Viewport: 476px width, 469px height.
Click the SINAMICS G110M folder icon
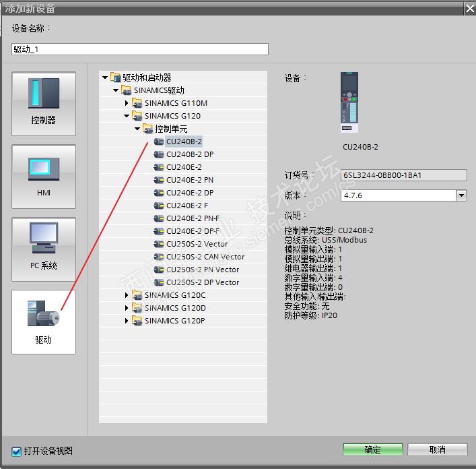click(x=137, y=103)
